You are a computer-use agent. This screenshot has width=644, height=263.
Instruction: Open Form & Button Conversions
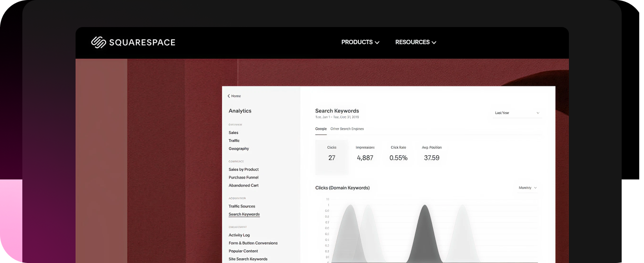(253, 243)
